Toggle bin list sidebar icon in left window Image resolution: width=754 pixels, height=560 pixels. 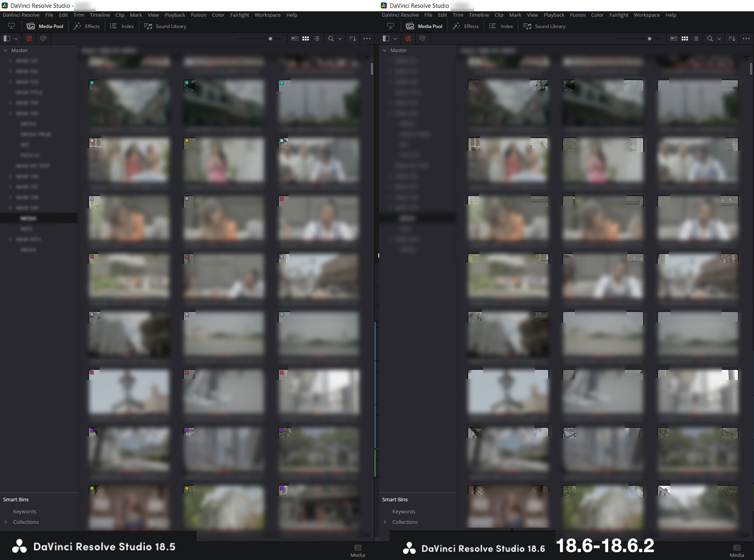click(x=7, y=38)
